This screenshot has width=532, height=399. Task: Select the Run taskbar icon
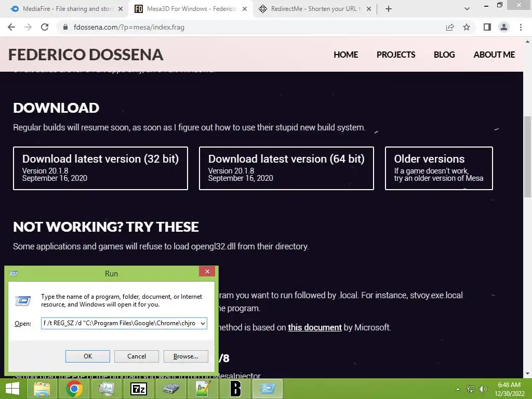[x=268, y=389]
